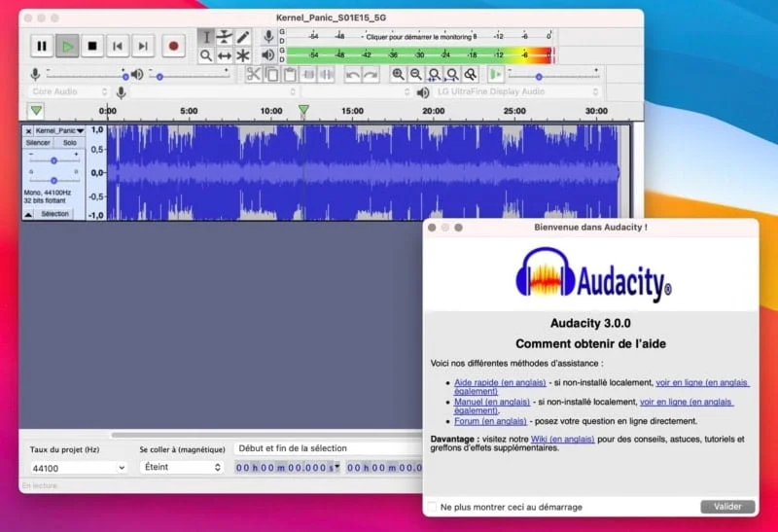Open Manuel (en anglais) link

coord(492,402)
